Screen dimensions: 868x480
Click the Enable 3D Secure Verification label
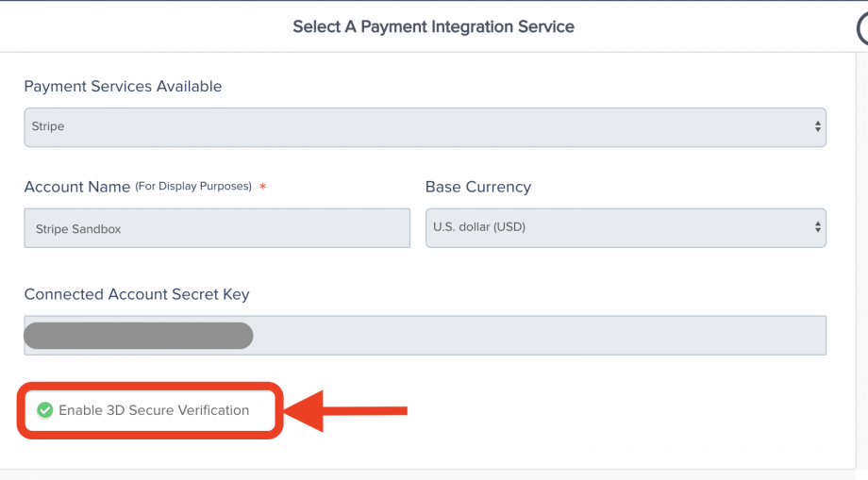[154, 410]
